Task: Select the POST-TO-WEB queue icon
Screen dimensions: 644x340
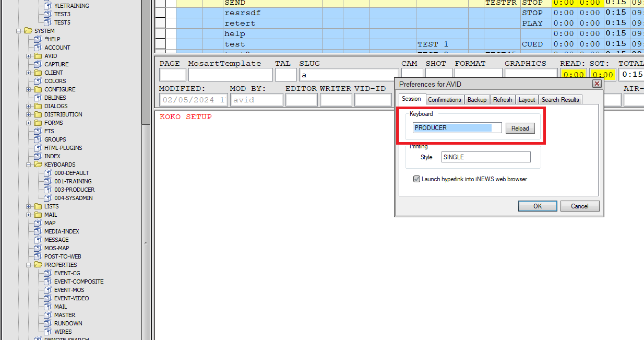Action: 38,256
